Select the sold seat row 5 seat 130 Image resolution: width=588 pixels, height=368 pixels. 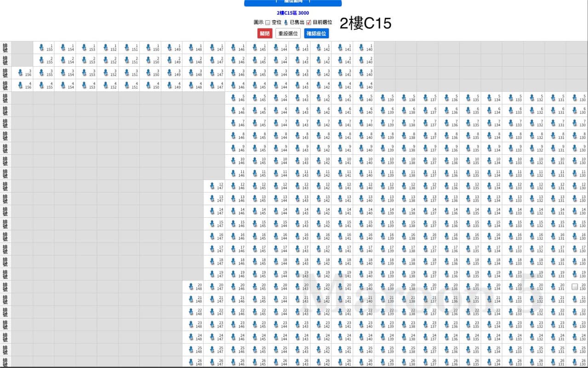point(575,98)
